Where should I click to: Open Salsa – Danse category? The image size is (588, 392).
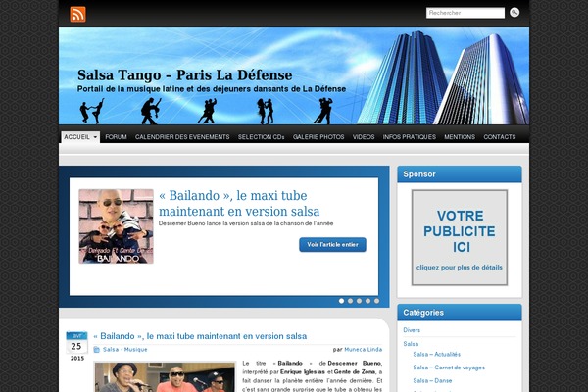click(432, 381)
